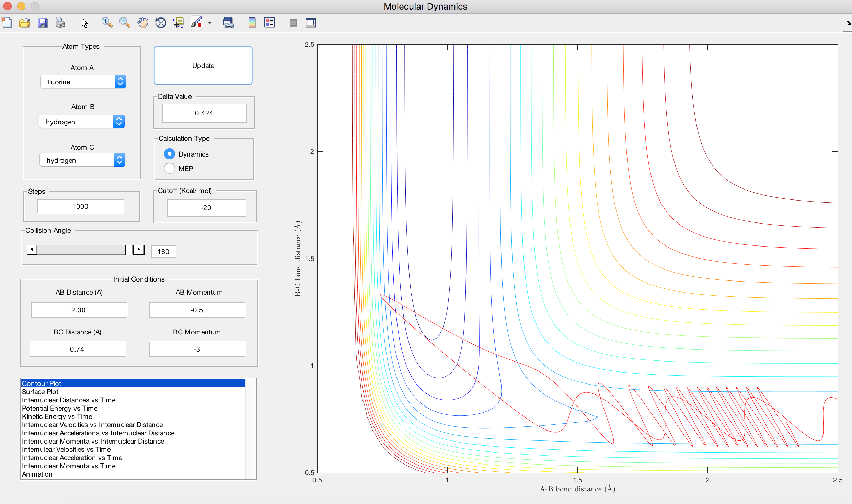852x504 pixels.
Task: Click the Collision Angle right arrow
Action: tap(139, 250)
